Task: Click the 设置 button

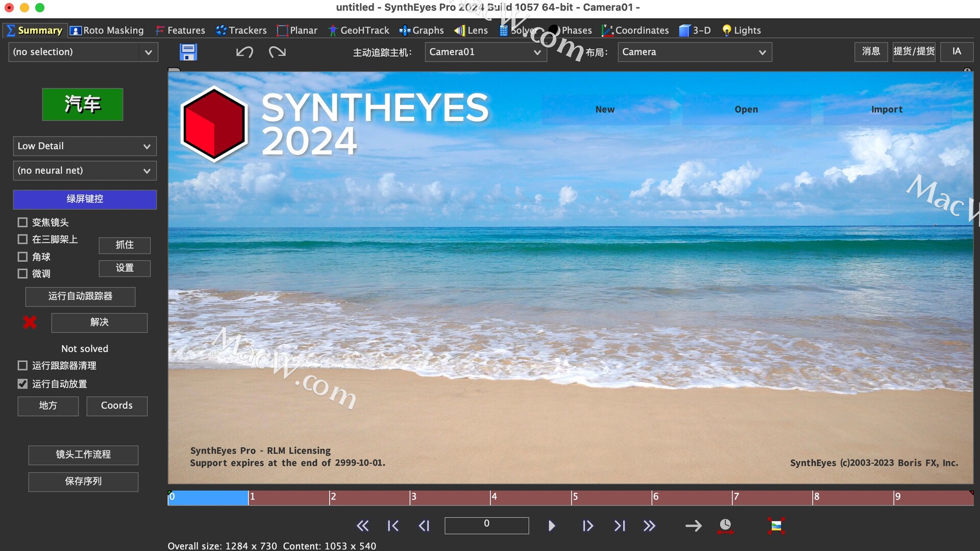Action: (125, 268)
